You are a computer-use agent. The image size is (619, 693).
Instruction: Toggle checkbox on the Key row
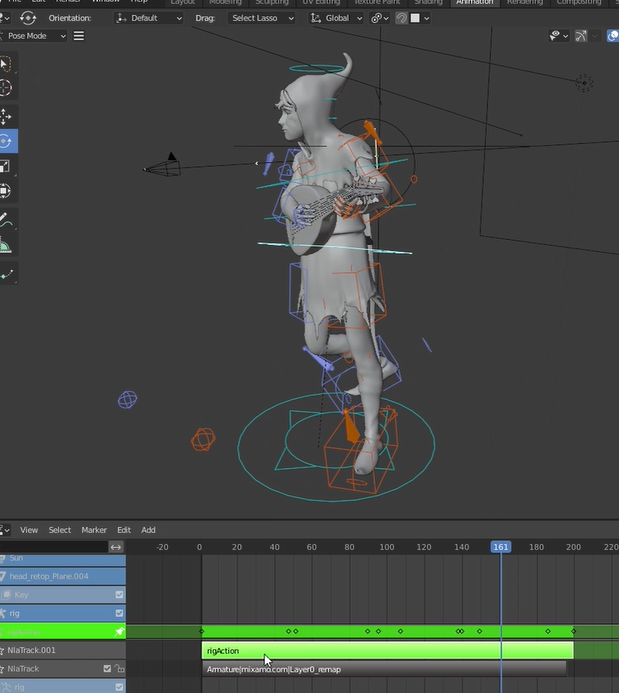click(x=119, y=595)
